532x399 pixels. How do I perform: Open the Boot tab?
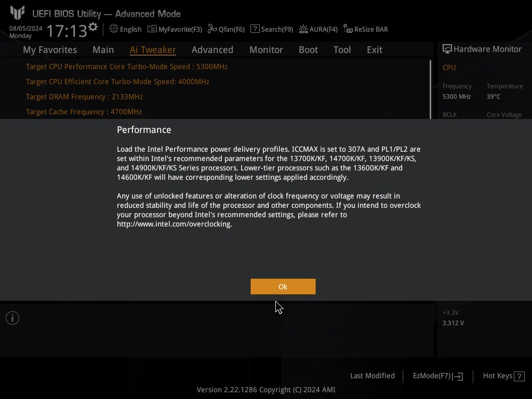308,50
